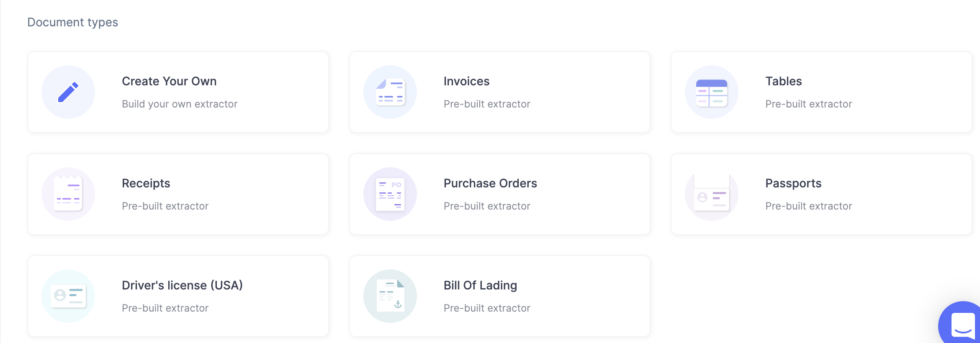Click the Bill Of Lading anchor icon
The width and height of the screenshot is (980, 343).
[390, 296]
